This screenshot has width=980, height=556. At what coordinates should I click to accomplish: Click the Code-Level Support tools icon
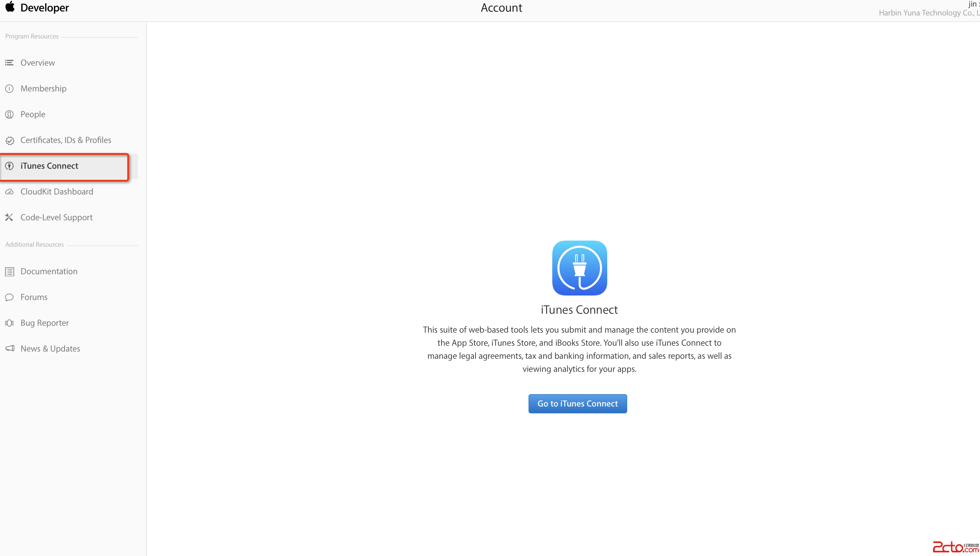[x=9, y=217]
